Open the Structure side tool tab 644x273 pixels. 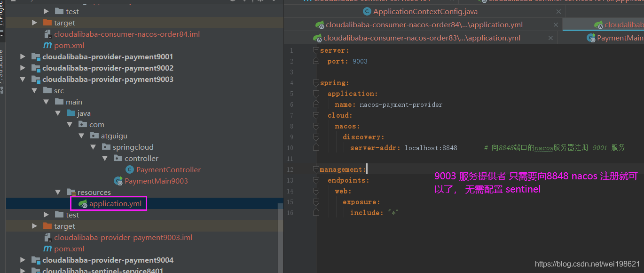click(x=2, y=71)
